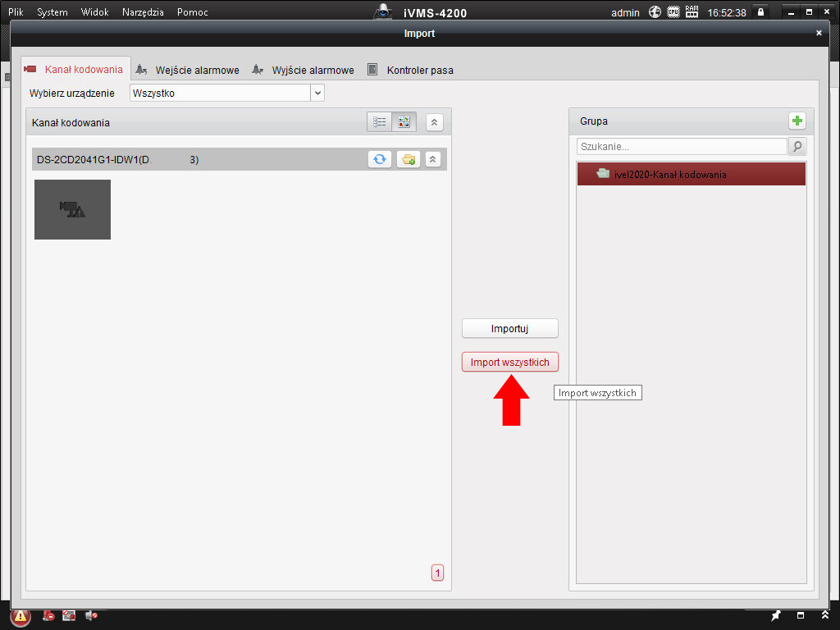Viewport: 840px width, 630px height.
Task: Switch to the Wejście alarmowe tab
Action: coord(188,71)
